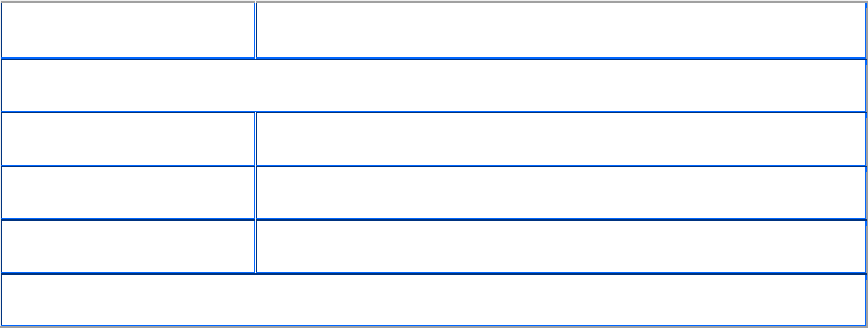
Task: Click the wide right cell in fourth row
Action: (560, 192)
